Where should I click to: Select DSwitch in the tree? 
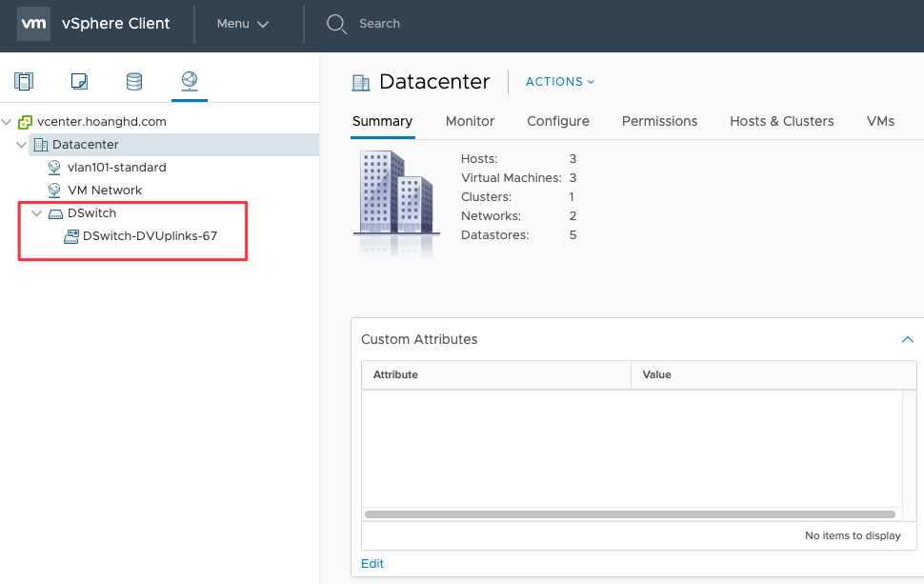coord(91,213)
